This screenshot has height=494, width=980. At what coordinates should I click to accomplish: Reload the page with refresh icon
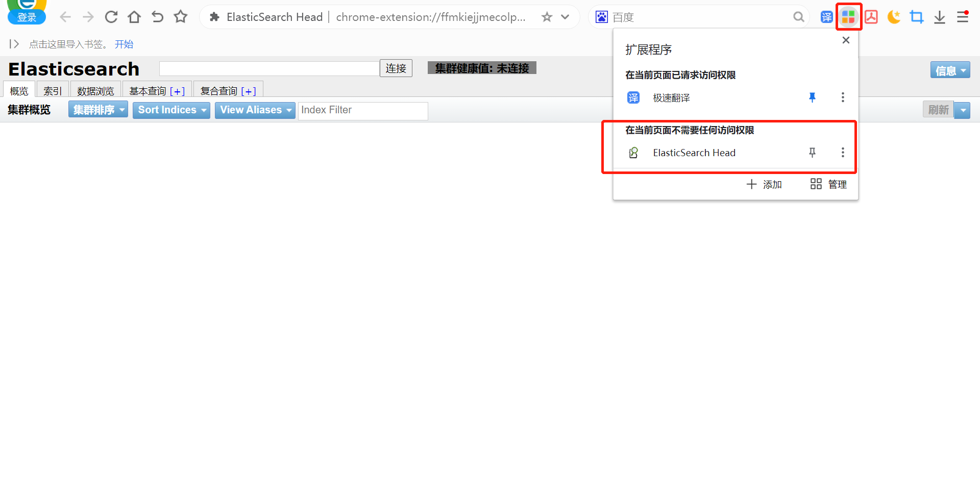pyautogui.click(x=111, y=17)
